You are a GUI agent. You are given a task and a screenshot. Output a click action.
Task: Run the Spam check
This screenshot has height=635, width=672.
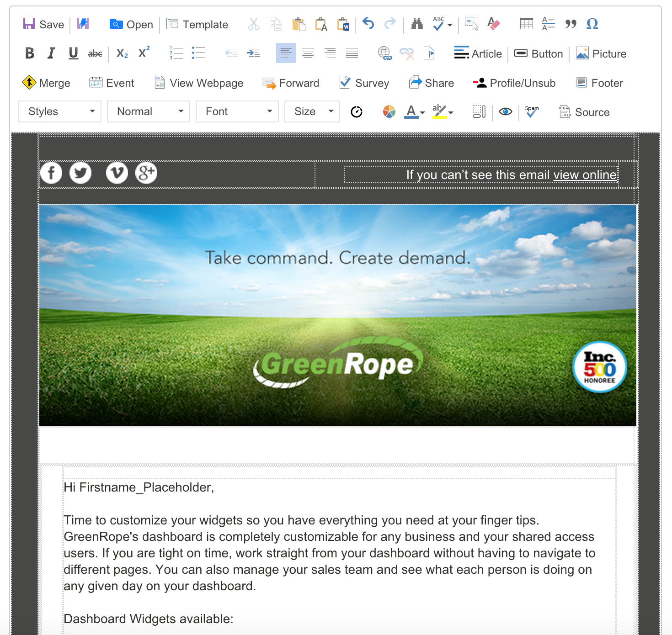(532, 112)
